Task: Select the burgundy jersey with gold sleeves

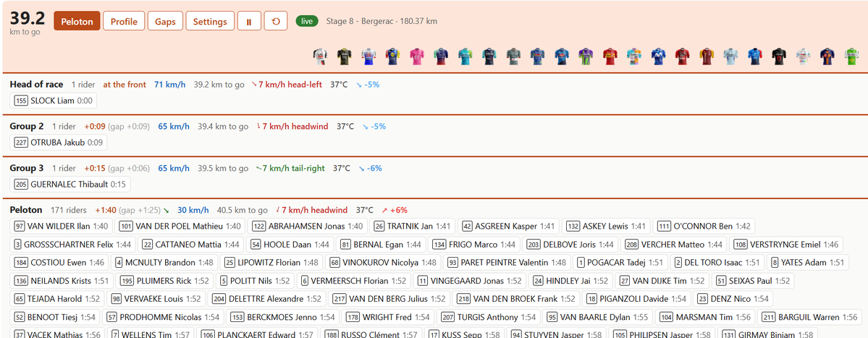Action: 707,56
